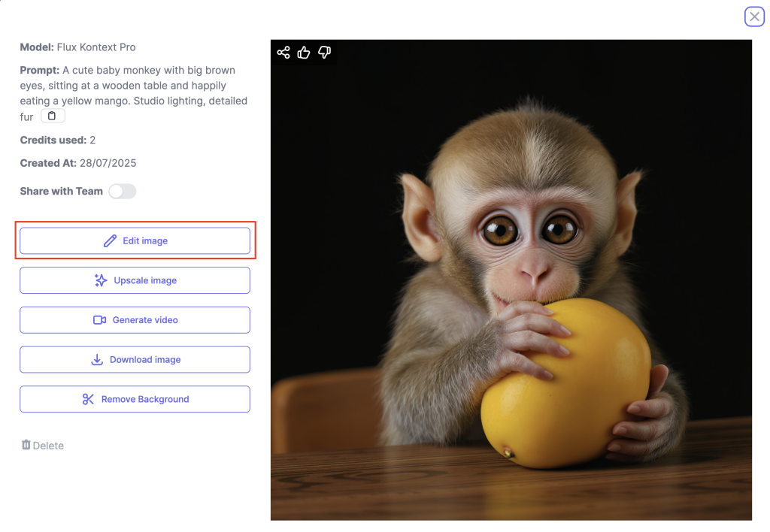Click the pencil icon in Edit image
This screenshot has height=532, width=770.
click(110, 241)
